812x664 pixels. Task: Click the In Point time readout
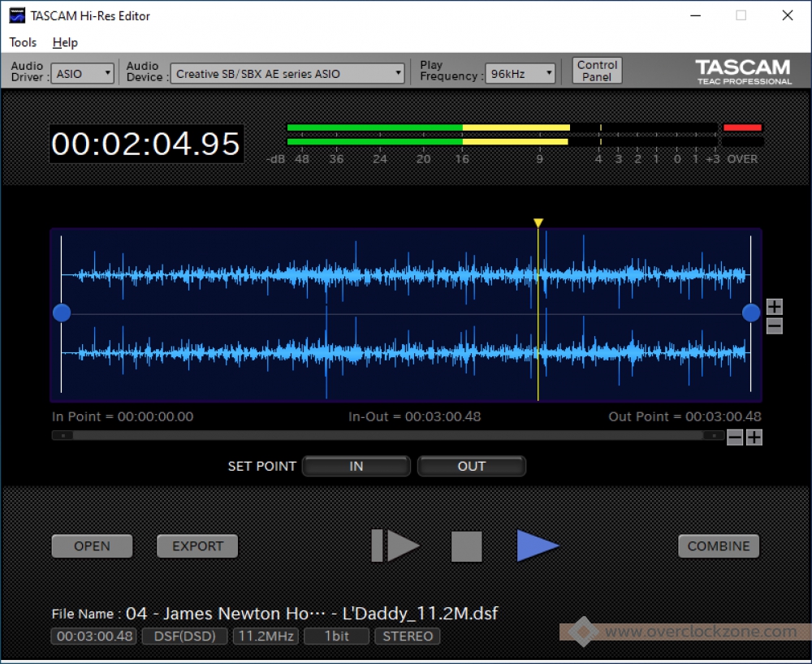click(123, 416)
